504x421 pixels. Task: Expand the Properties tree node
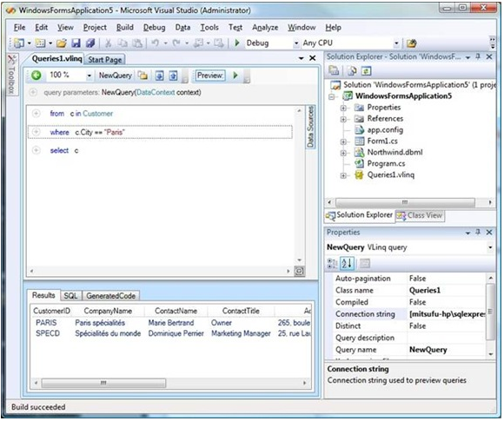[x=343, y=108]
